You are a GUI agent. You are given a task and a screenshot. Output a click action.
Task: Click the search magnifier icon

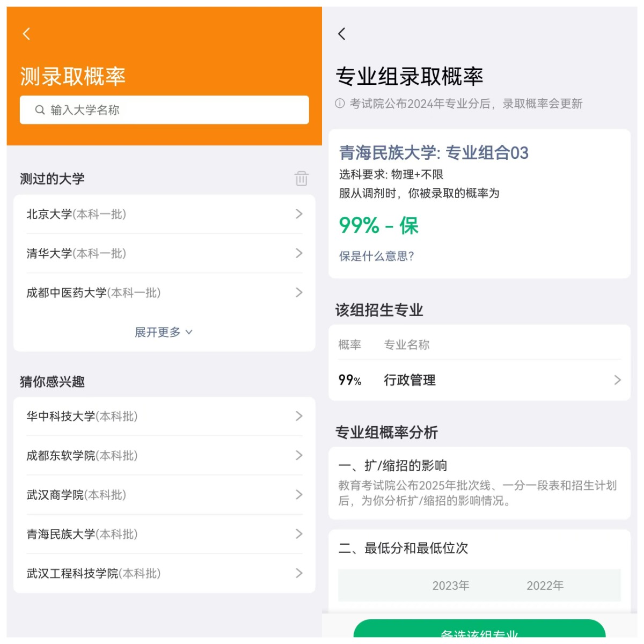(40, 110)
